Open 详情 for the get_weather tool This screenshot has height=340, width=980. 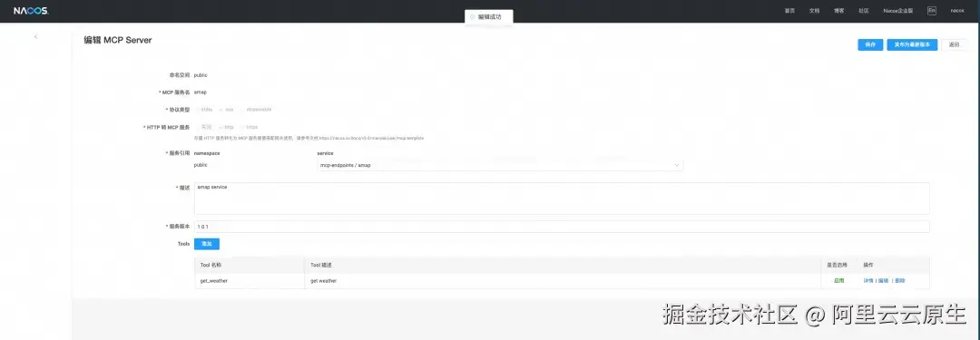(868, 281)
